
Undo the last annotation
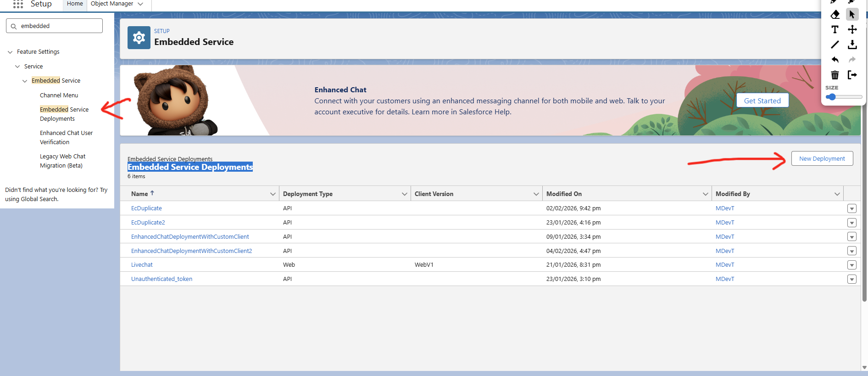(835, 60)
